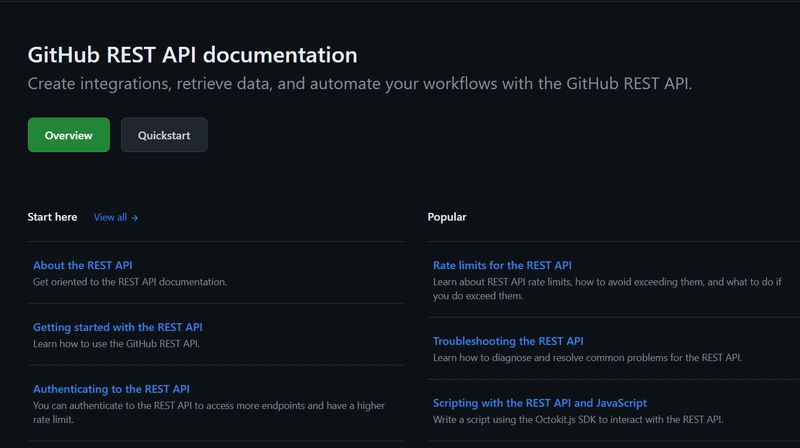
Task: Open the Quickstart guide button
Action: pyautogui.click(x=164, y=135)
